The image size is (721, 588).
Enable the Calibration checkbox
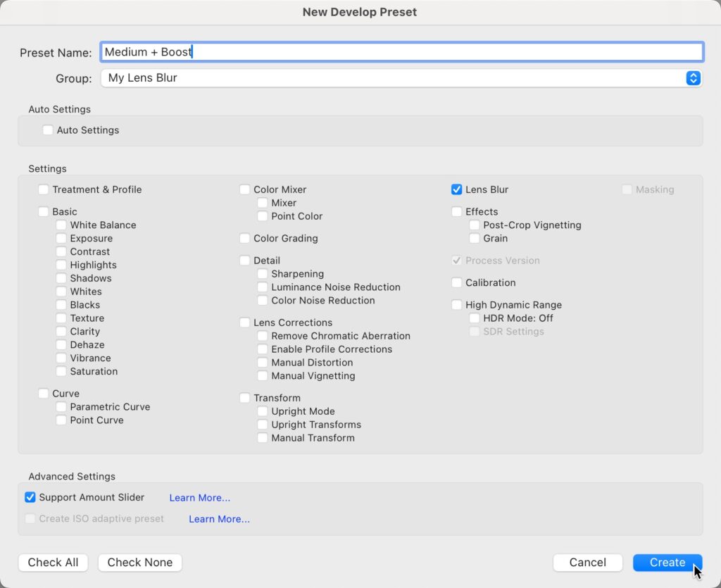[456, 283]
